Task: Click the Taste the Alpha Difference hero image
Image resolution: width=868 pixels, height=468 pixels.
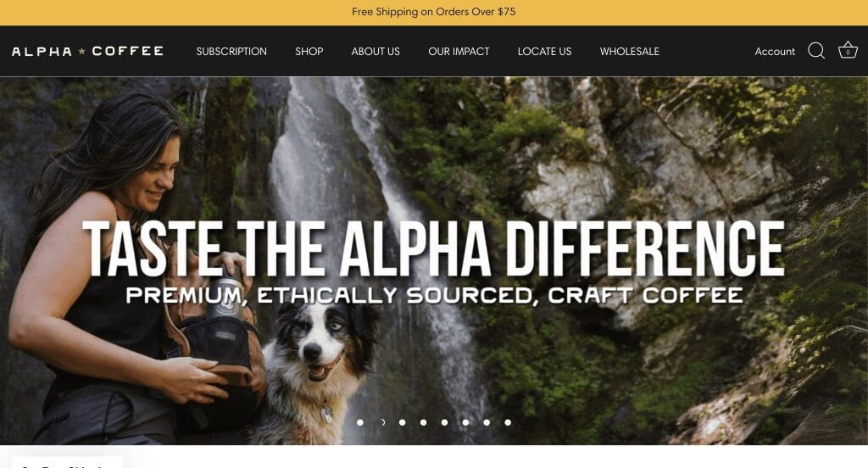Action: coord(434,260)
